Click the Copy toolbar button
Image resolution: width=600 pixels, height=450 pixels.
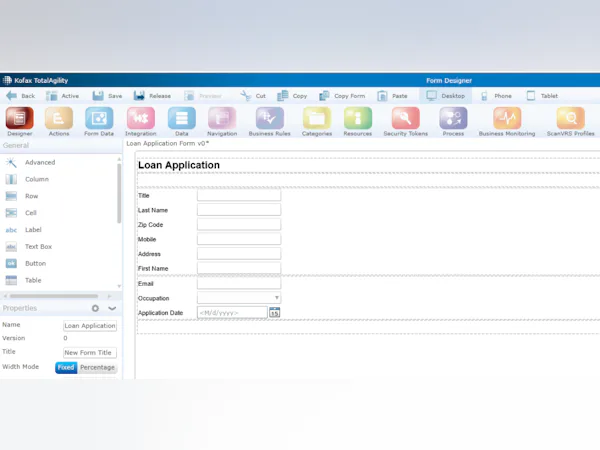292,96
